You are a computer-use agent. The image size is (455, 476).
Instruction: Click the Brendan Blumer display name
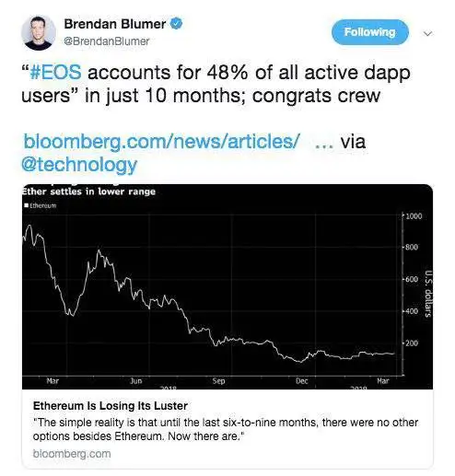click(115, 24)
